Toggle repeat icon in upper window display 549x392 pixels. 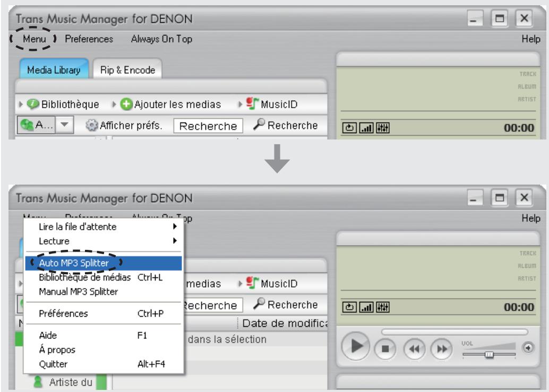349,128
